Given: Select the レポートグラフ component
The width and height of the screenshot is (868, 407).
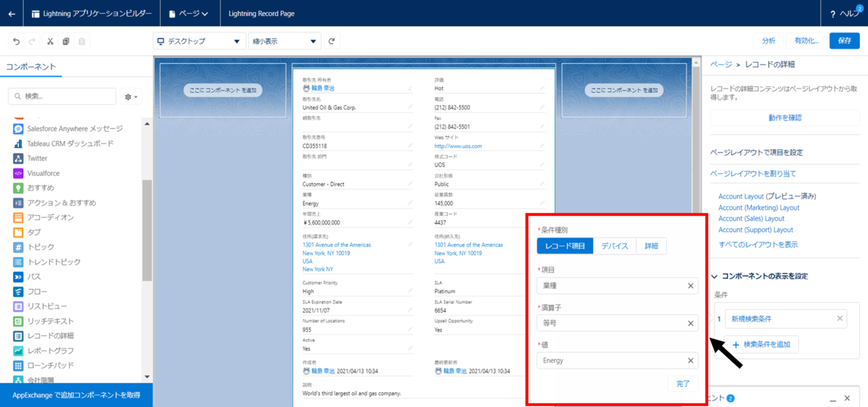Looking at the screenshot, I should click(43, 351).
